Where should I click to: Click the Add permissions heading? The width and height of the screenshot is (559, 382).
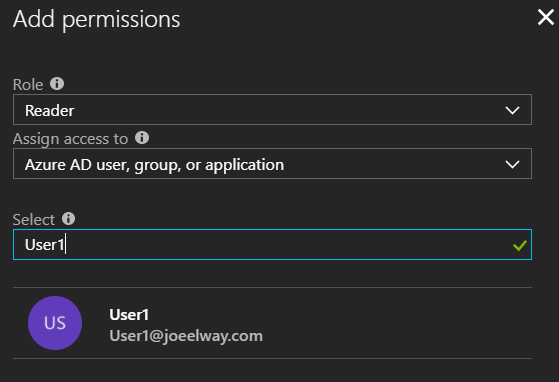click(x=97, y=19)
